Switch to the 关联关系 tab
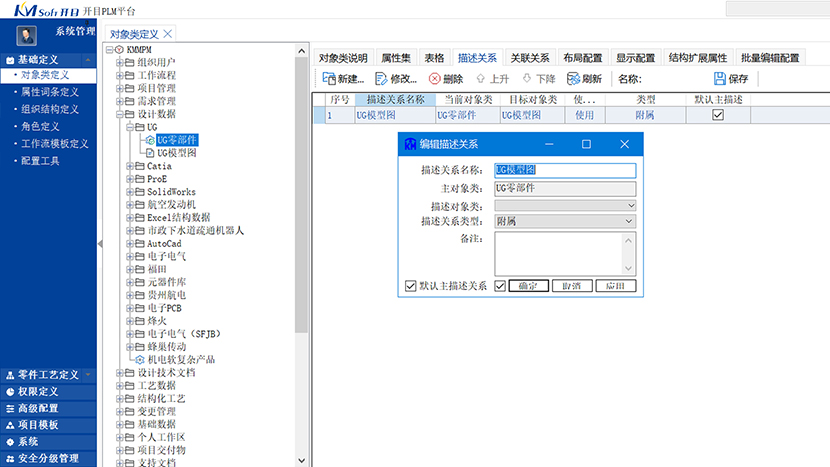Screen dimensions: 830x467 [529, 58]
